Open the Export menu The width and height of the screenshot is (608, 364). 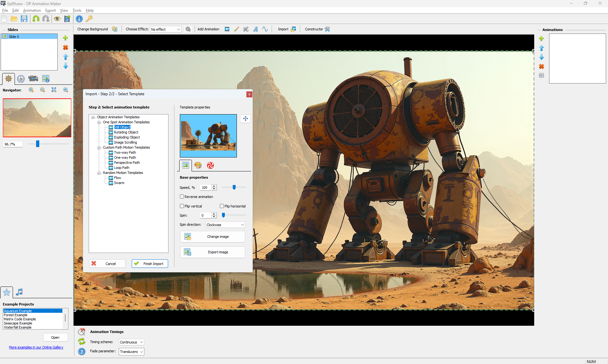coord(50,10)
